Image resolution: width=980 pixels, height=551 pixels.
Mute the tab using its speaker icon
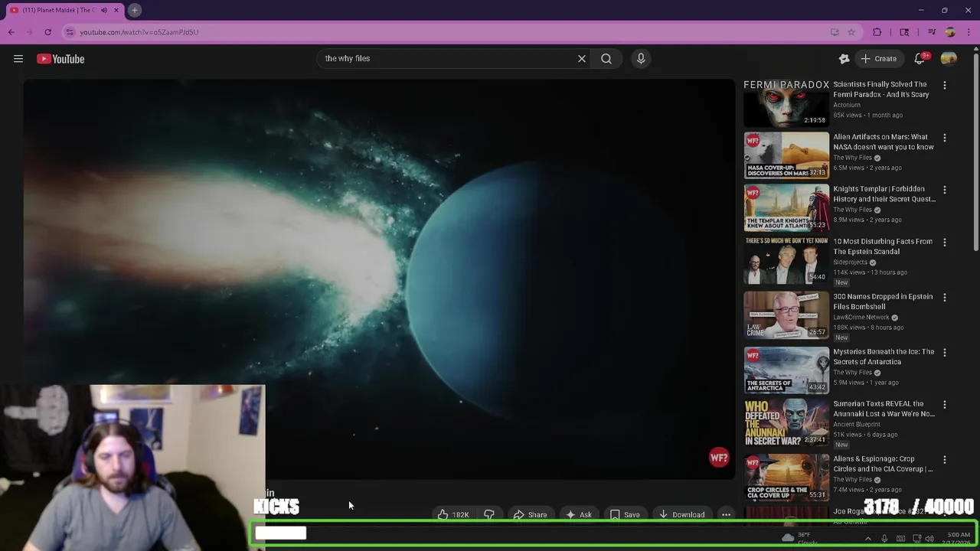coord(104,10)
